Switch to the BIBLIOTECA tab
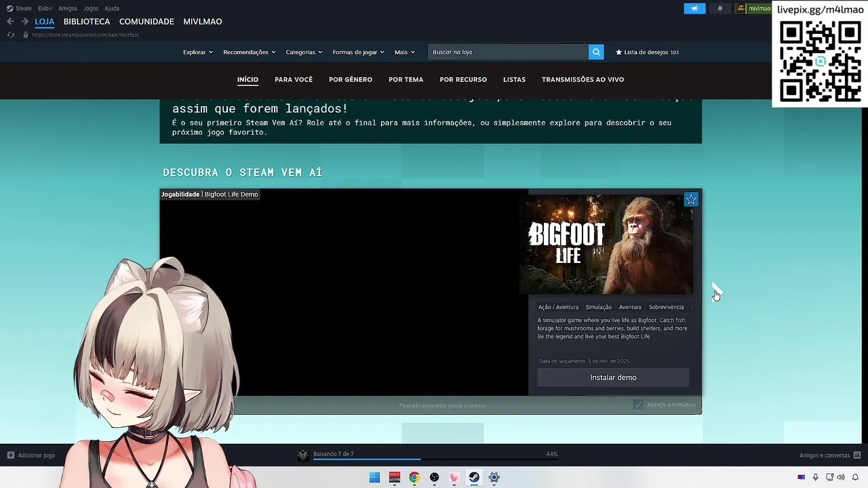 (87, 22)
